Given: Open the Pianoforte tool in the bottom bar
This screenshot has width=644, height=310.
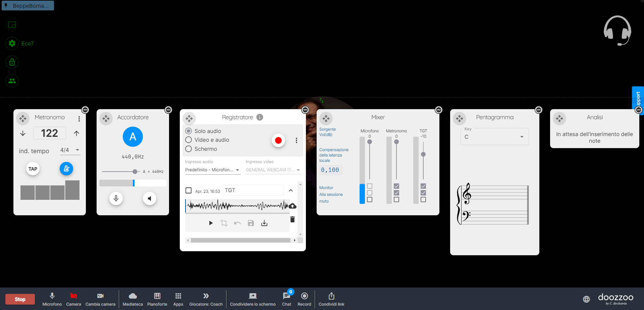Looking at the screenshot, I should [x=157, y=299].
